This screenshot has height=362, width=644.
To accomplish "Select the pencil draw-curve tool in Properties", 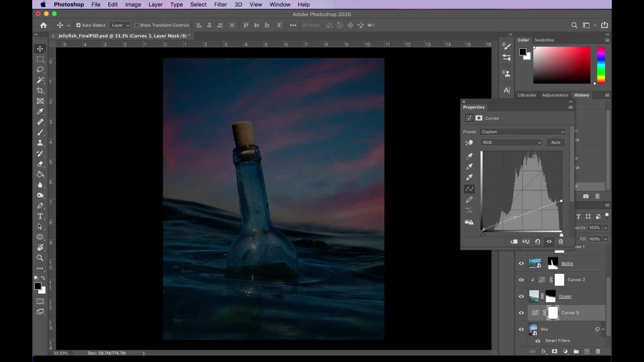I will pos(469,200).
